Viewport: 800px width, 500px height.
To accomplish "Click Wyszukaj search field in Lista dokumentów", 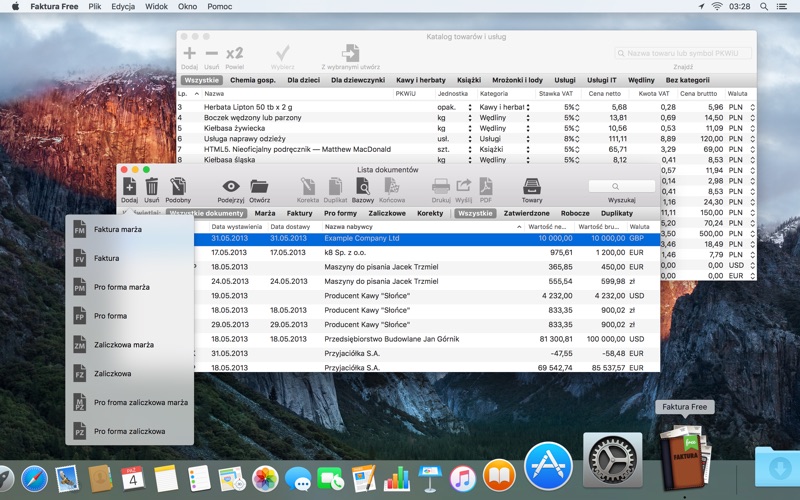I will 621,186.
